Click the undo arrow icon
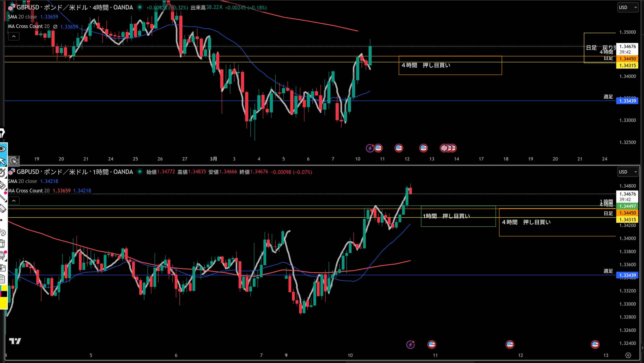This screenshot has height=363, width=644. [x=3, y=232]
